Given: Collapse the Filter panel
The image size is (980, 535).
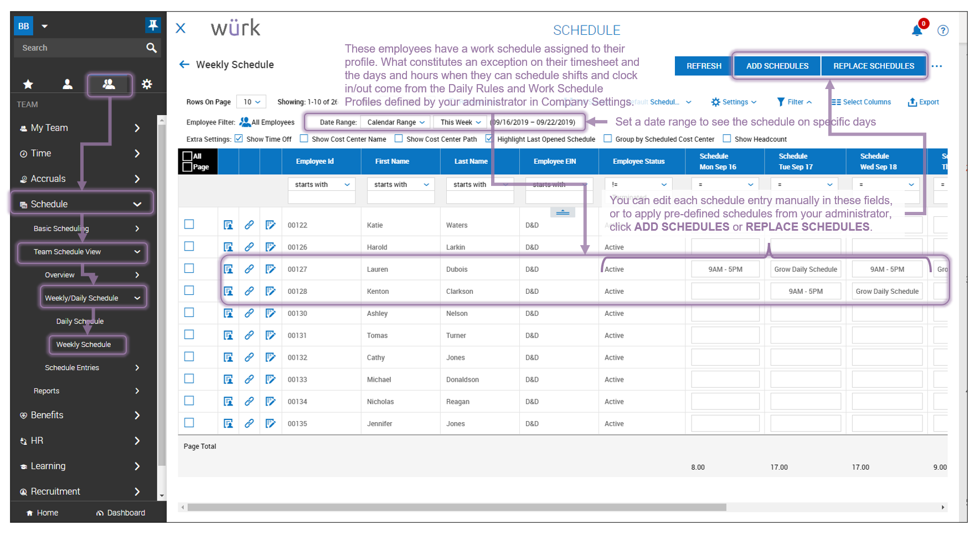Looking at the screenshot, I should pyautogui.click(x=795, y=102).
